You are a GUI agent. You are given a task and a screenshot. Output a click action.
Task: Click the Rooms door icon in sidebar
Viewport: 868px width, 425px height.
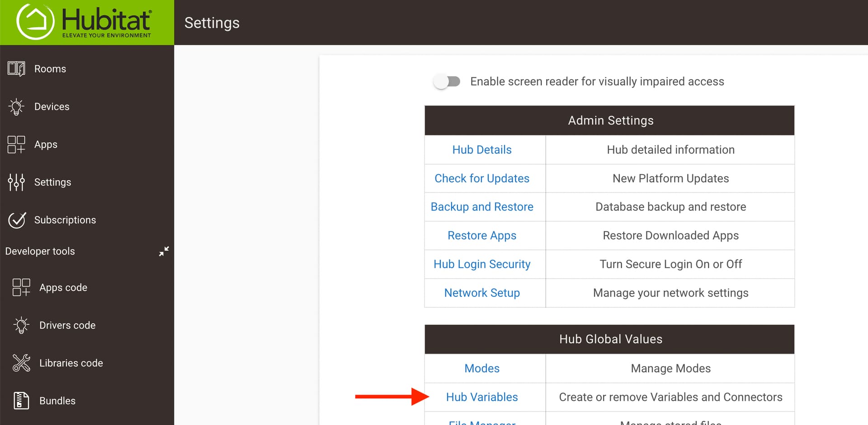tap(16, 69)
